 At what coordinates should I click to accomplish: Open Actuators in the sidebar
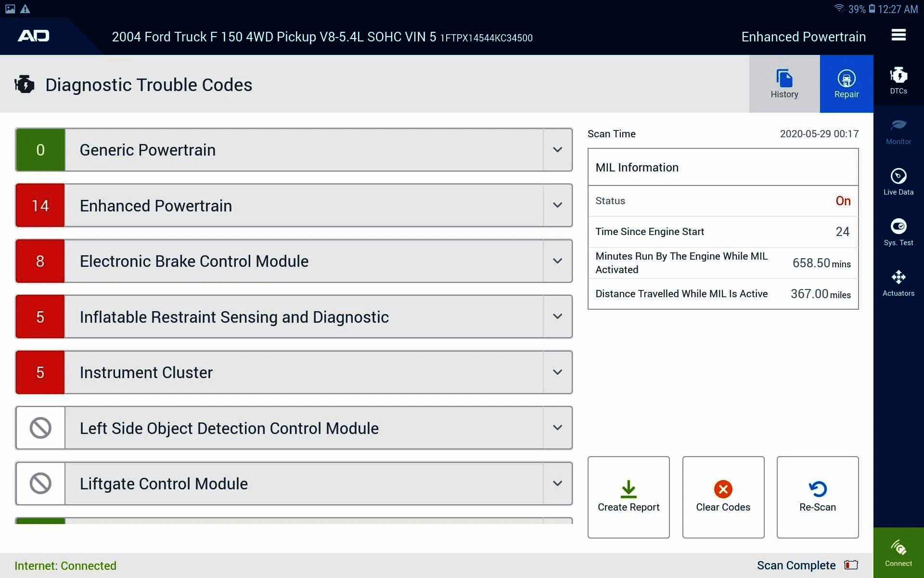coord(898,283)
